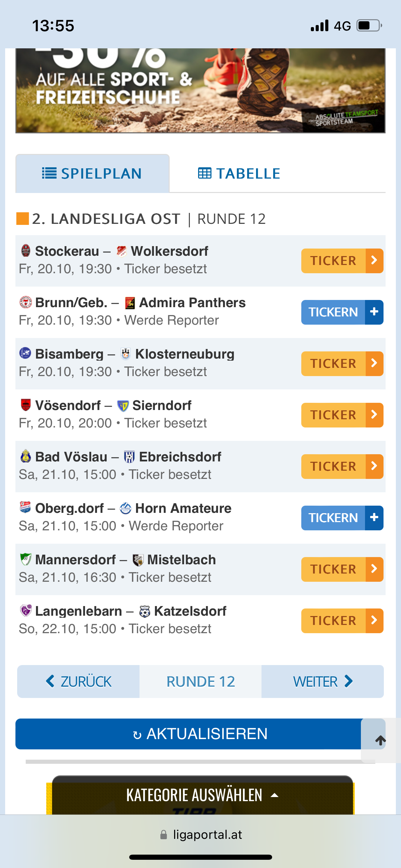Tap the Bad Vöslau club crest
This screenshot has height=868, width=401.
pyautogui.click(x=26, y=456)
